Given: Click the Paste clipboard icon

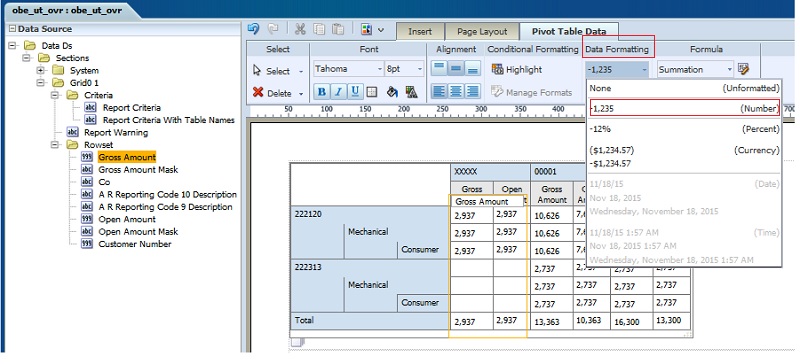Looking at the screenshot, I should coord(338,29).
